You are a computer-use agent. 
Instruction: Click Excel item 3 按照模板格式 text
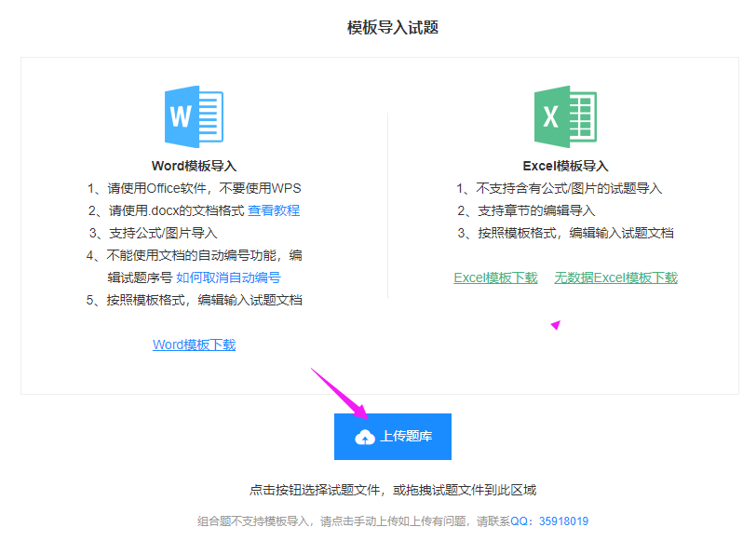pos(575,234)
